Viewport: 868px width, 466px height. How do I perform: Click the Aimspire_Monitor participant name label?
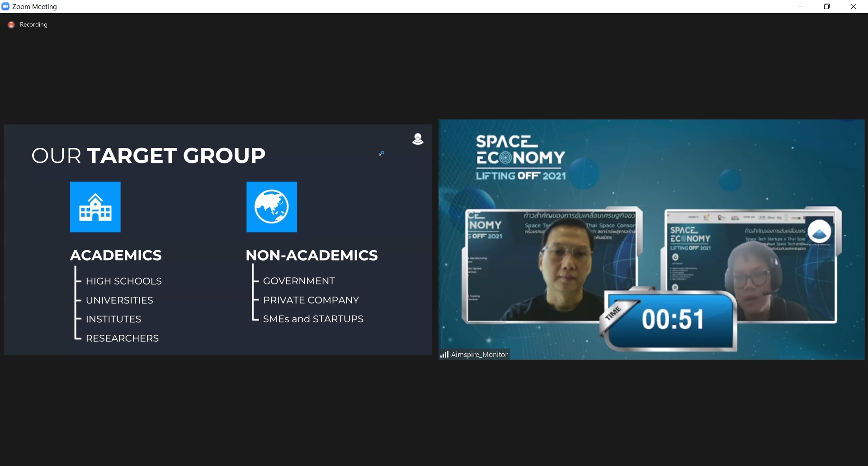[479, 355]
